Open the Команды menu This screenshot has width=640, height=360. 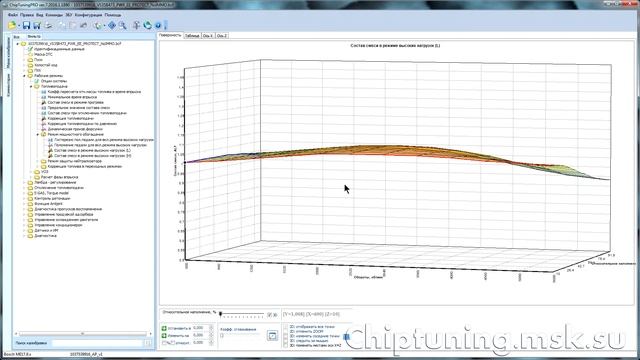coord(54,15)
